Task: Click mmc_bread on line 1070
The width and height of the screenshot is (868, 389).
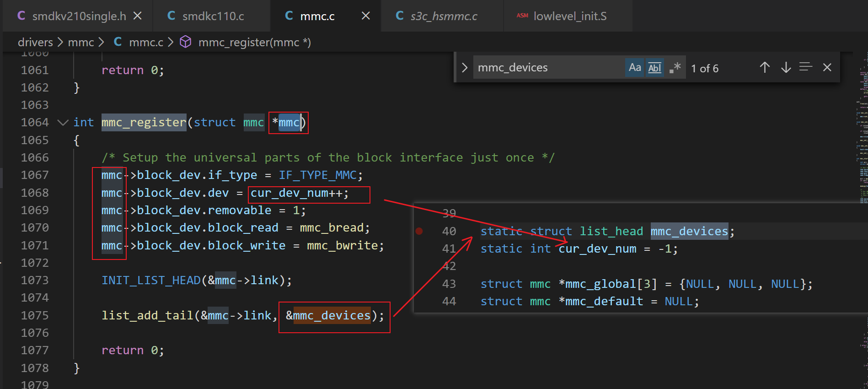Action: [x=331, y=228]
